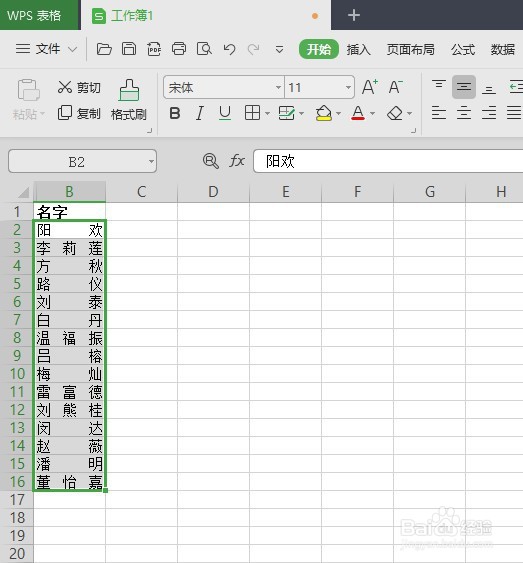
Task: Apply red font color to text
Action: pos(358,113)
